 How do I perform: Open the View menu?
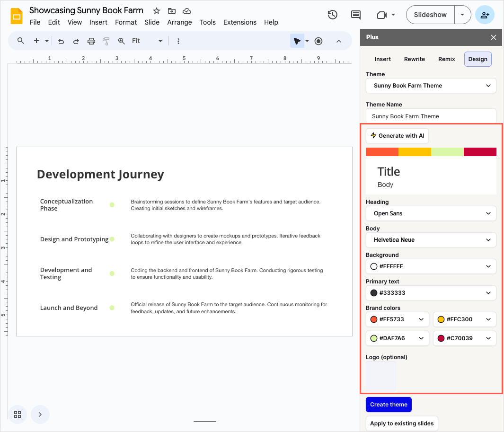click(75, 22)
